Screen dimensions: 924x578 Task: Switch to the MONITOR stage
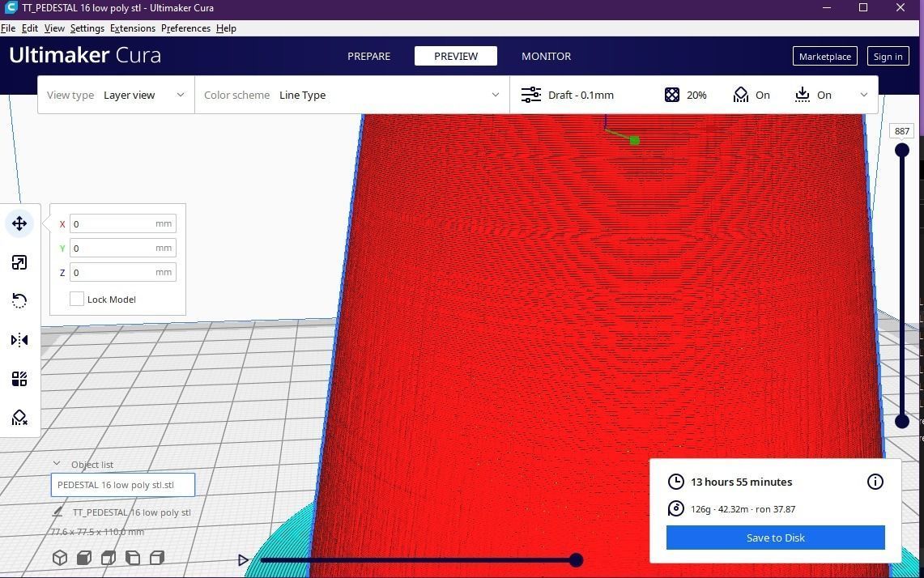click(x=547, y=56)
